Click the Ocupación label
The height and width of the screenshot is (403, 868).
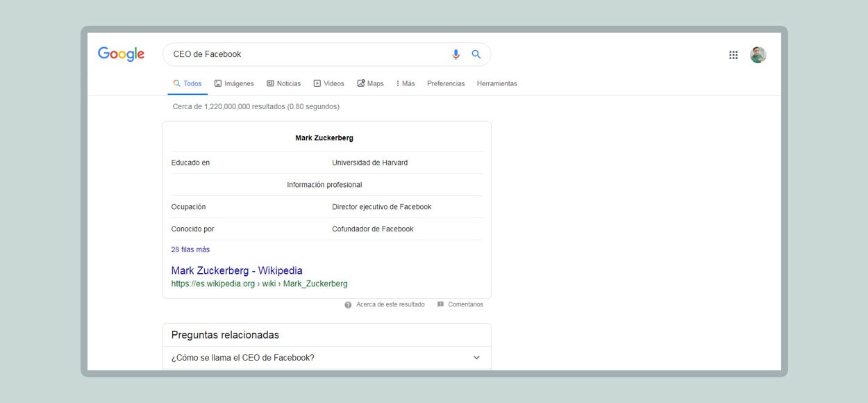tap(188, 207)
